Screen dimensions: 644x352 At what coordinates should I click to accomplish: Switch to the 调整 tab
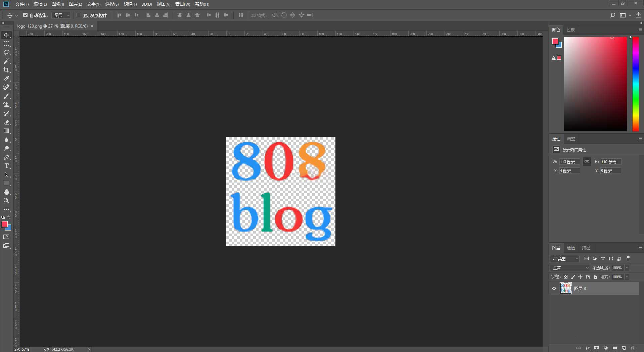click(x=571, y=139)
